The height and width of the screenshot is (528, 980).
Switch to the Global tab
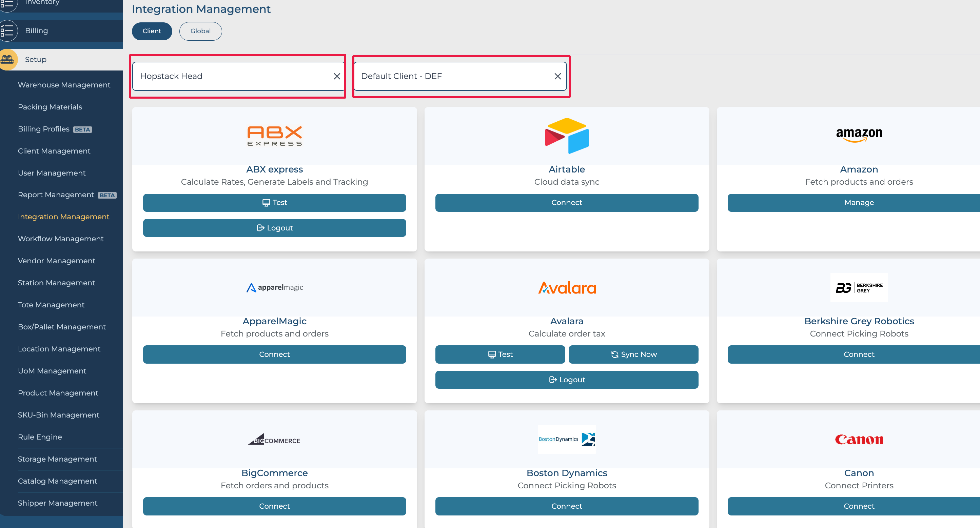(x=200, y=31)
